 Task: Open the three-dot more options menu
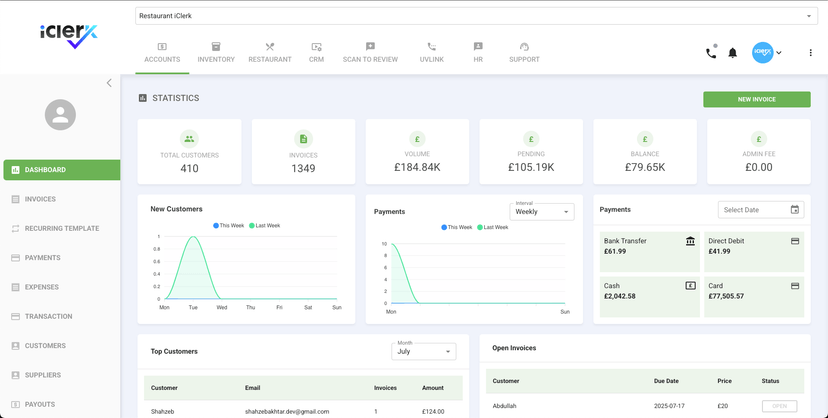point(810,53)
